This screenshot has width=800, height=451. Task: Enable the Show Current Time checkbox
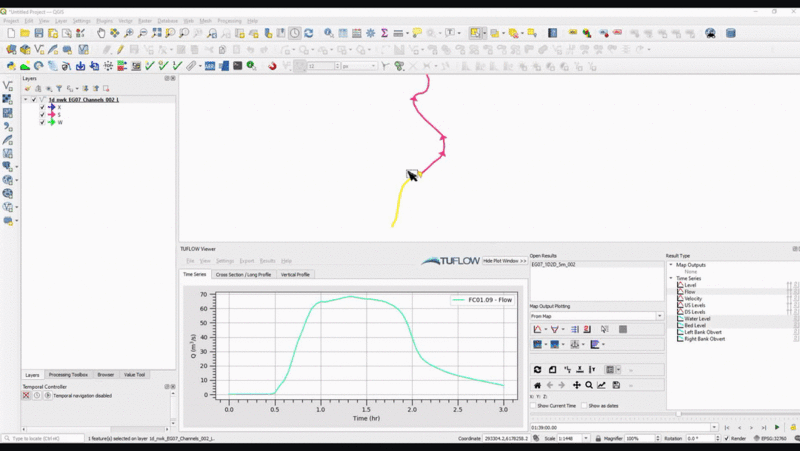[532, 406]
